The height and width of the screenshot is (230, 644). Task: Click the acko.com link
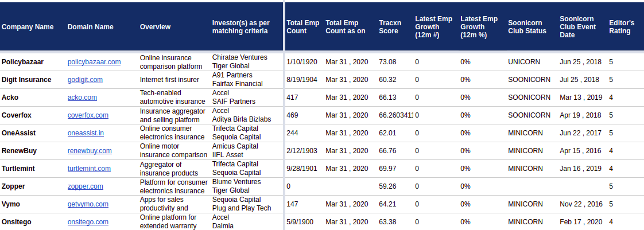click(x=82, y=98)
